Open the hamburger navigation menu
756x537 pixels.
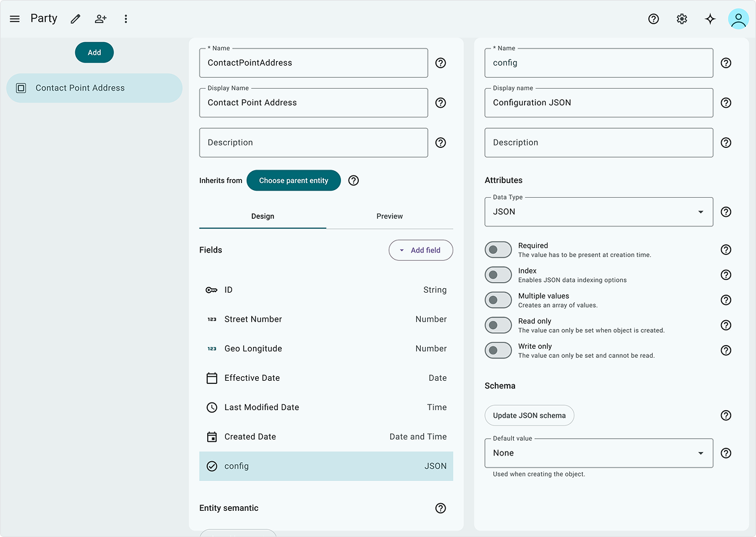tap(15, 19)
